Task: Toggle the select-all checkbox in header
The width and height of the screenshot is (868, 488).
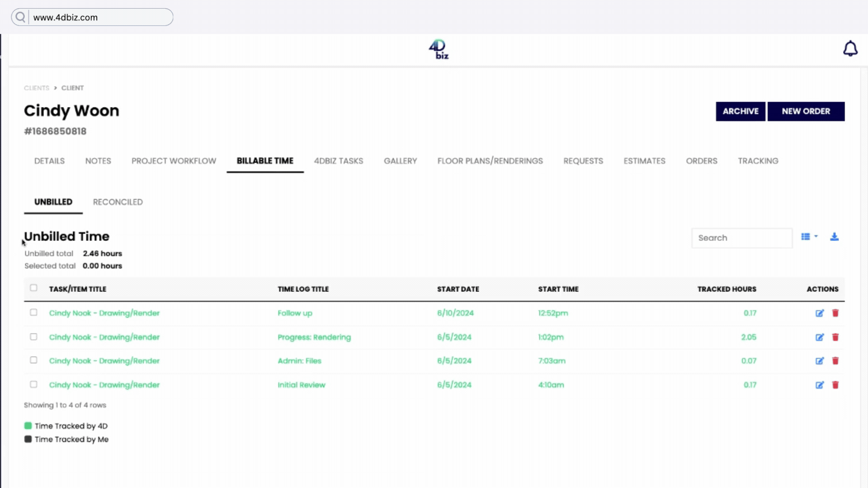Action: tap(33, 288)
